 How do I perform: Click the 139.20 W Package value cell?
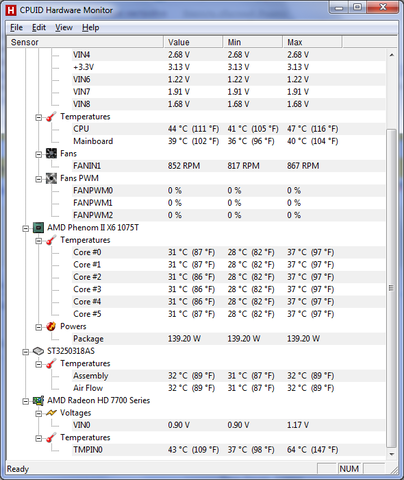184,339
